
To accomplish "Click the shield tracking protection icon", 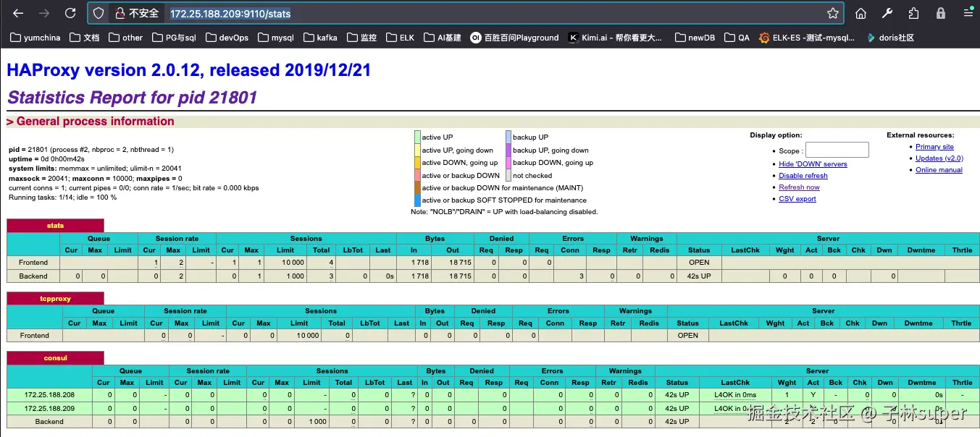I will [x=99, y=13].
